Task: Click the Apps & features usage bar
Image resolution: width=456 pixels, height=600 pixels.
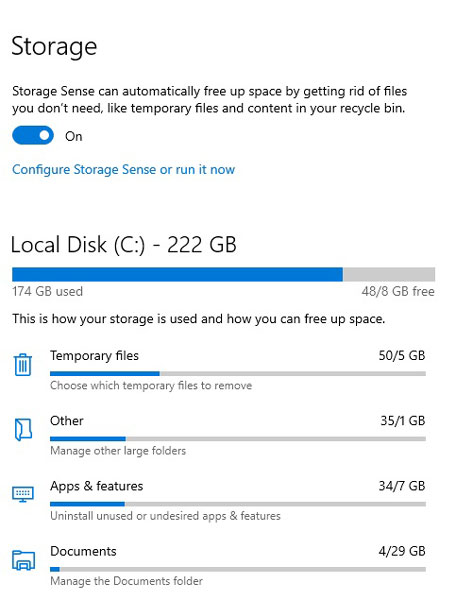Action: (238, 504)
